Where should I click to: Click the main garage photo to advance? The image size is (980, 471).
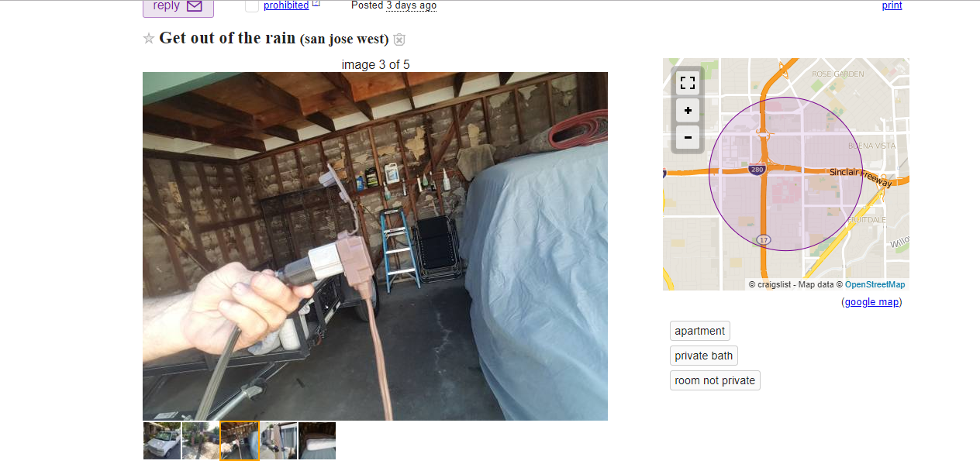pos(375,246)
